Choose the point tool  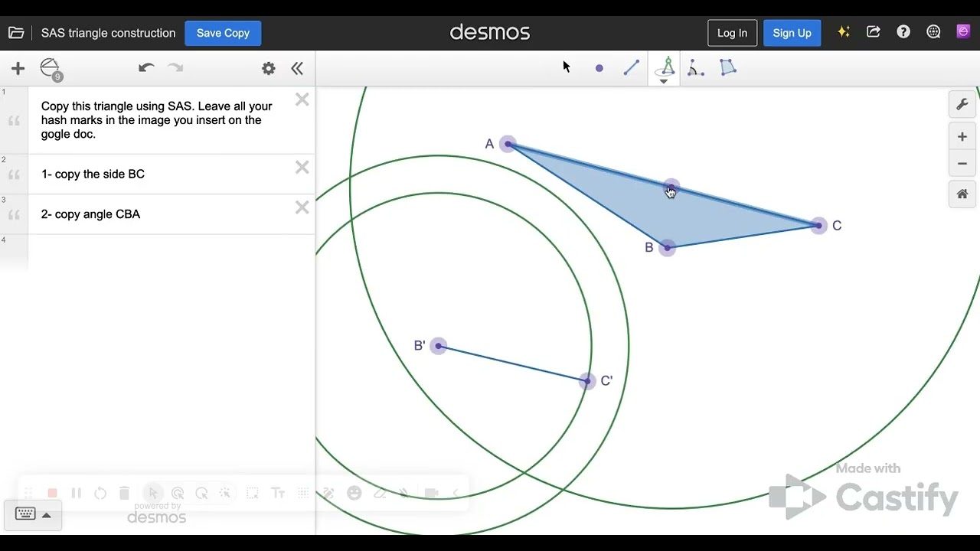599,68
